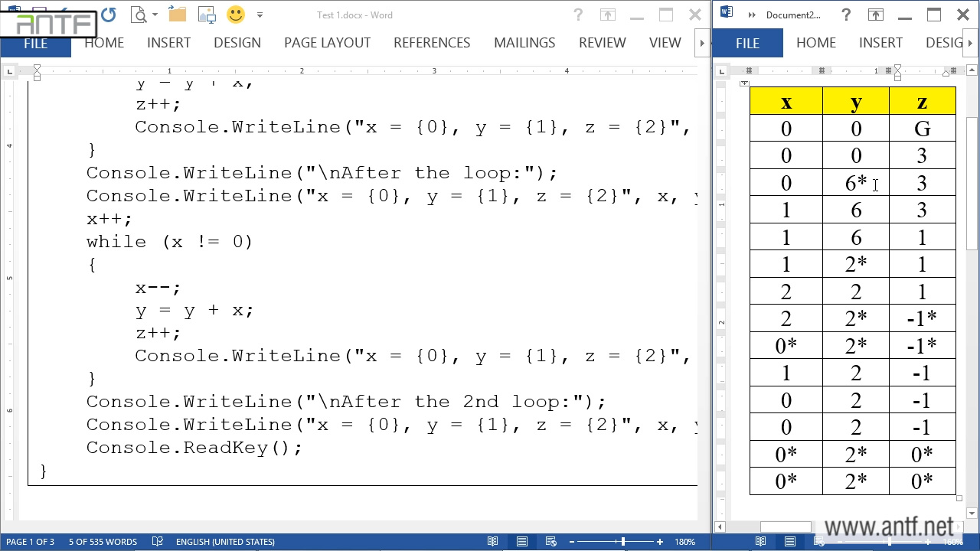
Task: Click the table move handle above the table
Action: (x=744, y=83)
